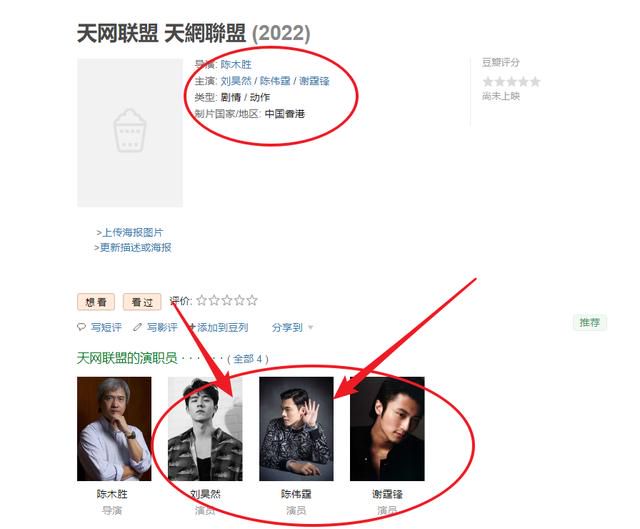The height and width of the screenshot is (529, 640).
Task: Open director link 陈木胜 in info
Action: pos(236,64)
